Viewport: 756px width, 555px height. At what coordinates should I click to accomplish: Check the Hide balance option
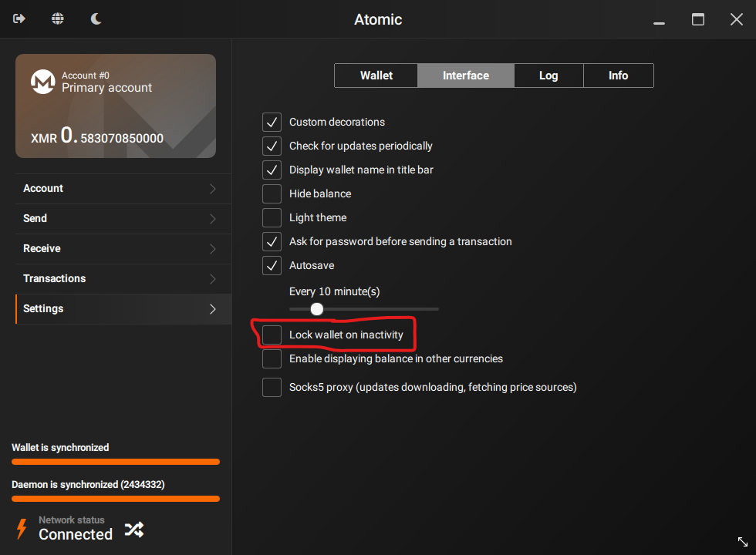pos(272,193)
